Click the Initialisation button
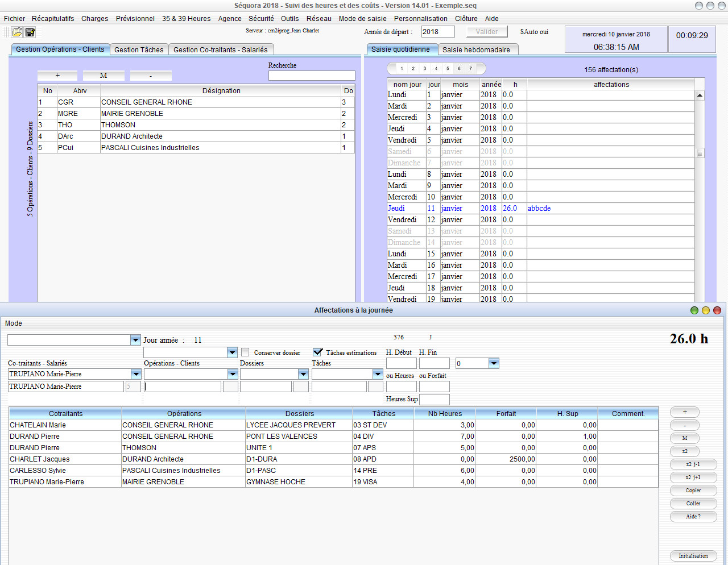 pos(693,556)
